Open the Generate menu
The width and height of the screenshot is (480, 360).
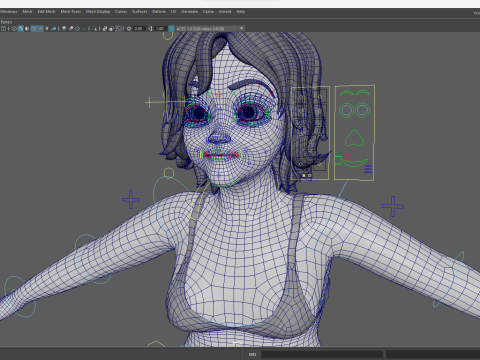point(190,12)
